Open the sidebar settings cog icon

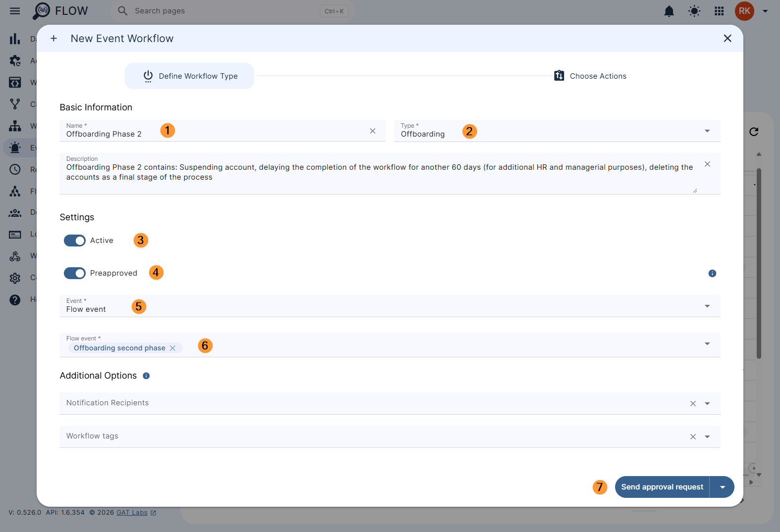15,278
